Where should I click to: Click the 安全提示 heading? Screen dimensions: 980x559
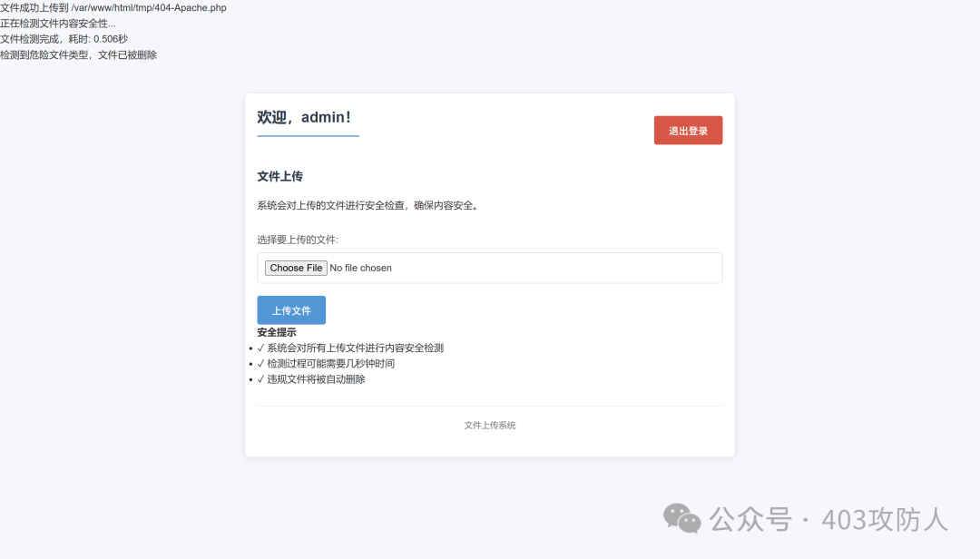[277, 332]
